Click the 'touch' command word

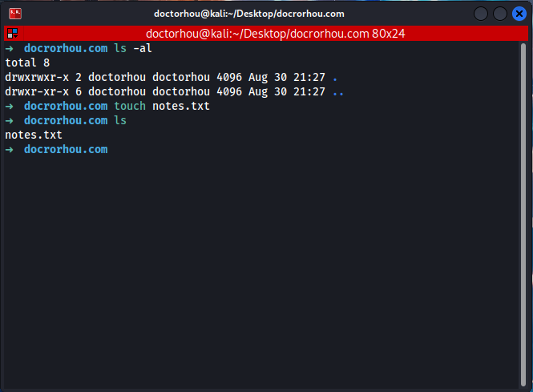tap(130, 106)
